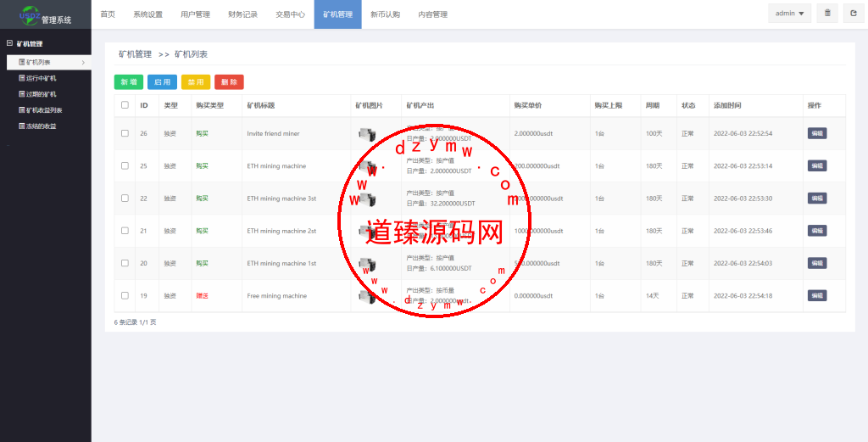
Task: Click the 0.000000usdt price cell
Action: [x=534, y=296]
